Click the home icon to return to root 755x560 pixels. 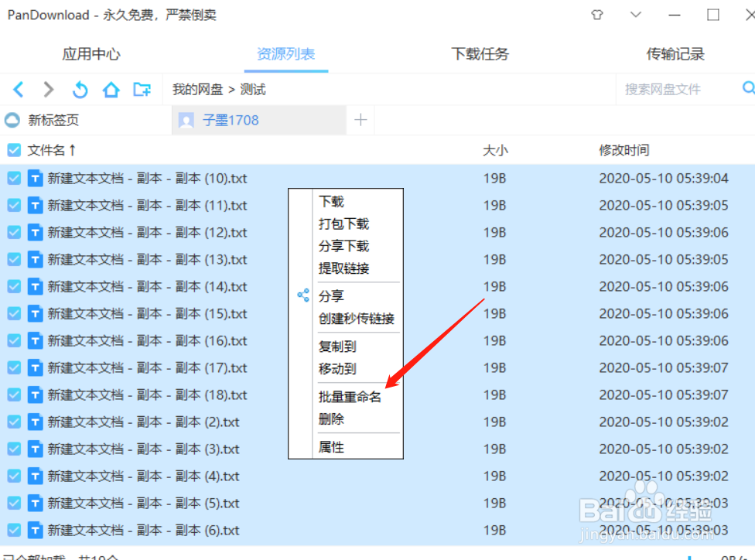pyautogui.click(x=111, y=89)
